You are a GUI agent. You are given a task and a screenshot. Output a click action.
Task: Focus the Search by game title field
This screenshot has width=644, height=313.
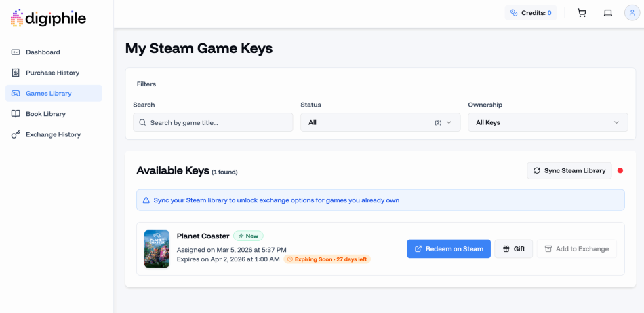tap(213, 122)
